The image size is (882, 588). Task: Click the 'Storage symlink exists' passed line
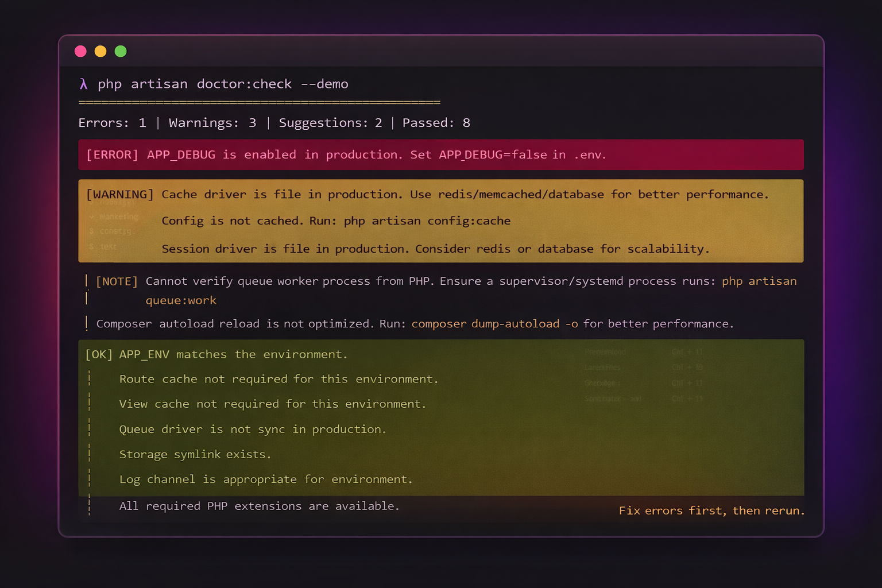pos(195,454)
